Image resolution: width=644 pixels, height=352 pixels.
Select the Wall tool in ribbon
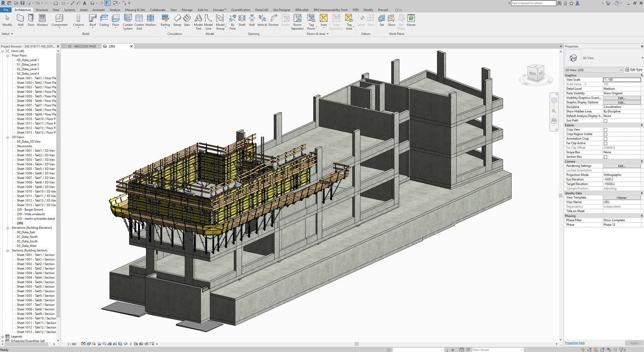[x=20, y=19]
